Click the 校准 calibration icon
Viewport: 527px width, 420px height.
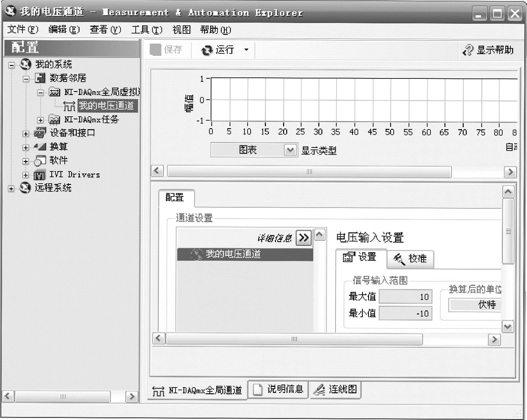click(399, 259)
